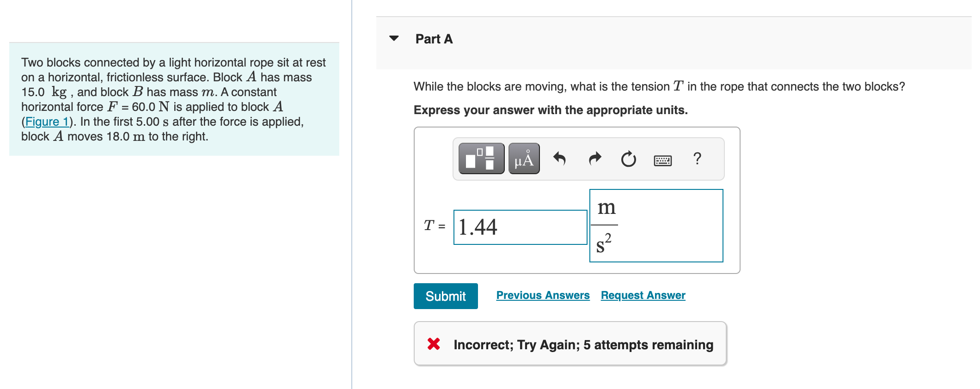Open the Greek symbols µÅ palette
This screenshot has height=389, width=980.
[524, 158]
